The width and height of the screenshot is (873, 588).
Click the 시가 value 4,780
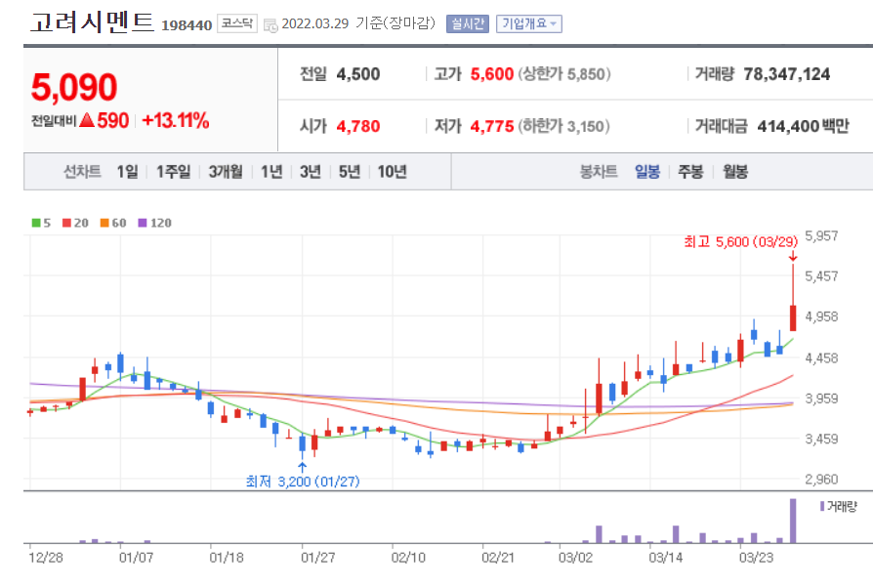358,126
